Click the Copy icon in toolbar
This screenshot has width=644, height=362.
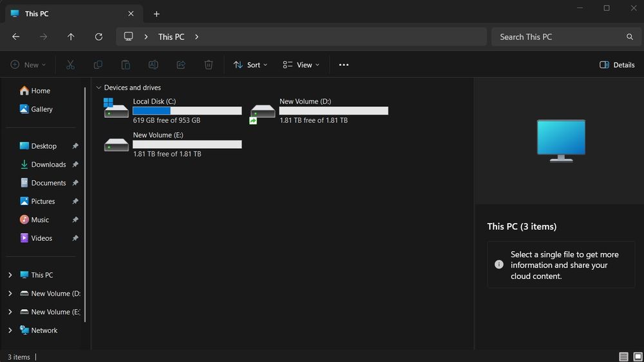tap(98, 64)
